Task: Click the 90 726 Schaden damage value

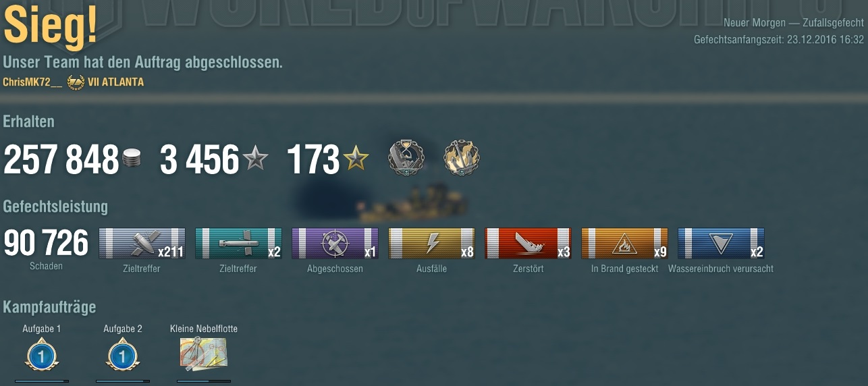Action: point(46,243)
